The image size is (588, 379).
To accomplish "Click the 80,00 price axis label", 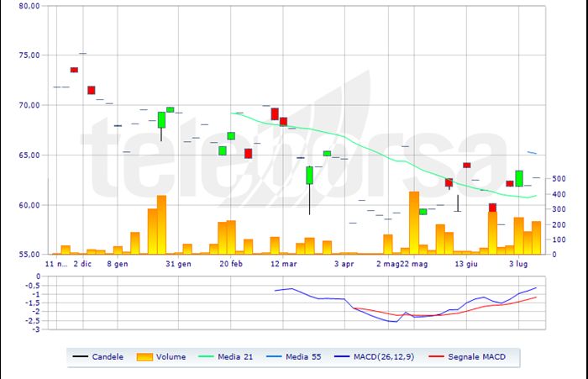I will coord(29,6).
